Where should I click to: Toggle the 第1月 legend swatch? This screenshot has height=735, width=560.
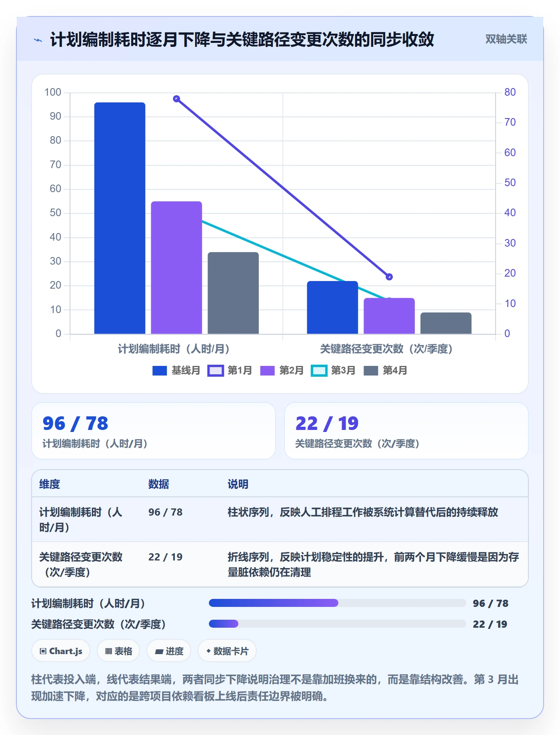[x=215, y=371]
